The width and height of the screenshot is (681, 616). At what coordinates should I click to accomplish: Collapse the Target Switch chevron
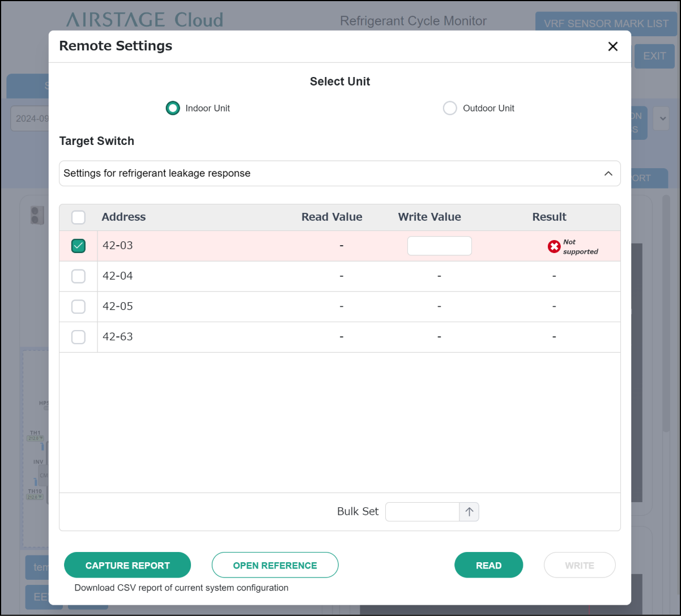(608, 174)
